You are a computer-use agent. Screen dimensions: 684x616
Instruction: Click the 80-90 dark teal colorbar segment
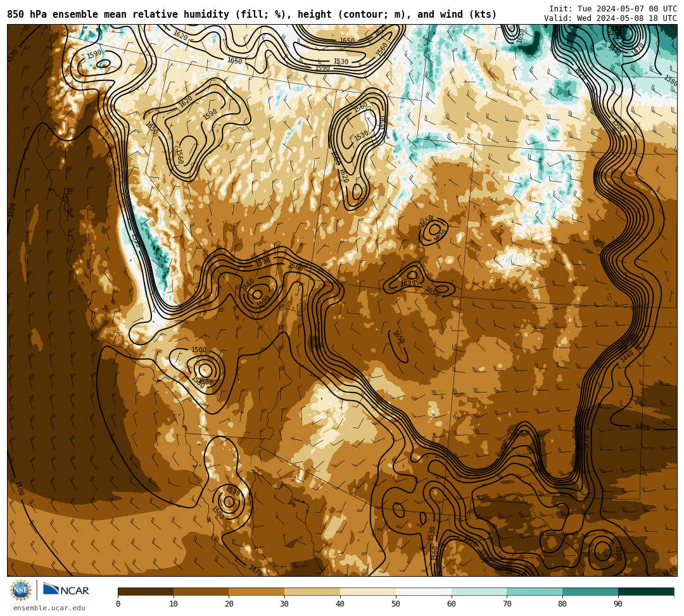click(x=590, y=591)
